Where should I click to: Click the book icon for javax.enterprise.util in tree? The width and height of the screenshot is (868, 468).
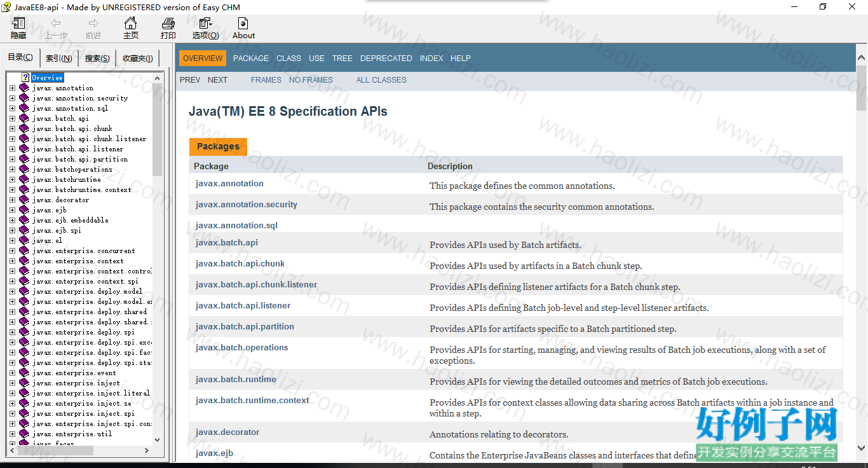[x=24, y=434]
